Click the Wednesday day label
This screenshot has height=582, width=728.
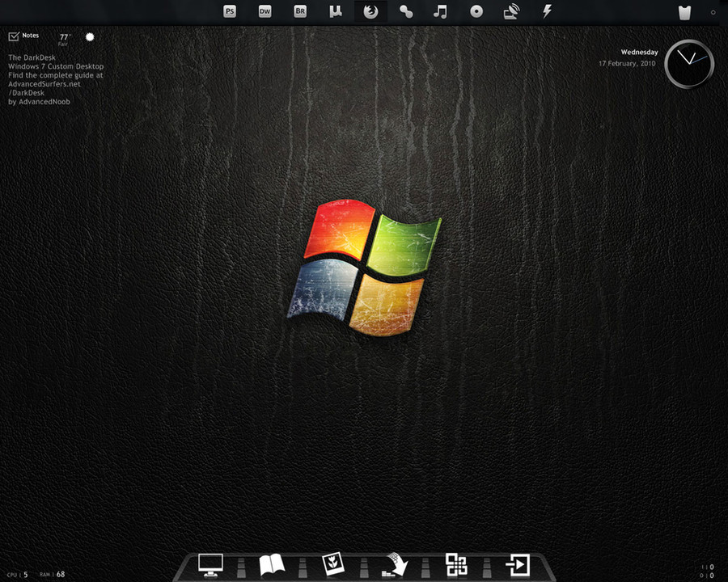[x=639, y=52]
